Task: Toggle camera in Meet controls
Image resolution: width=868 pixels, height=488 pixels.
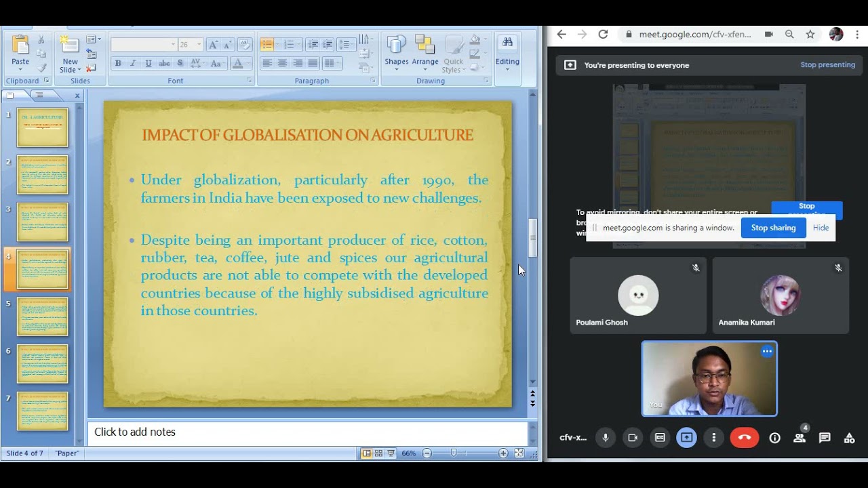Action: pos(633,438)
